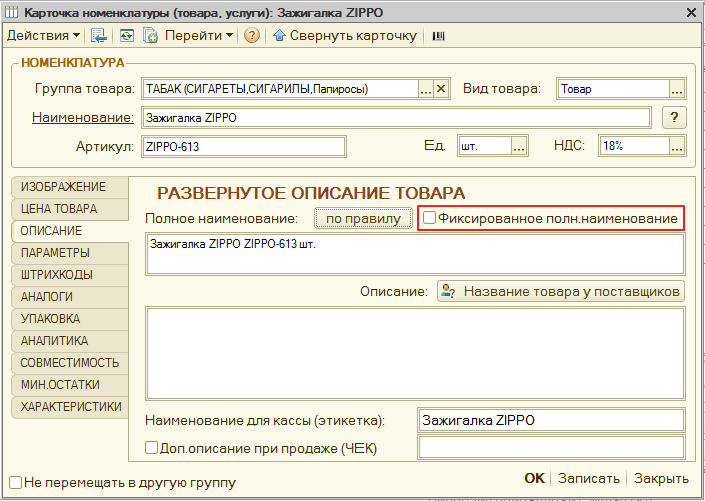
Task: Open the Перейти dropdown menu
Action: [x=199, y=36]
